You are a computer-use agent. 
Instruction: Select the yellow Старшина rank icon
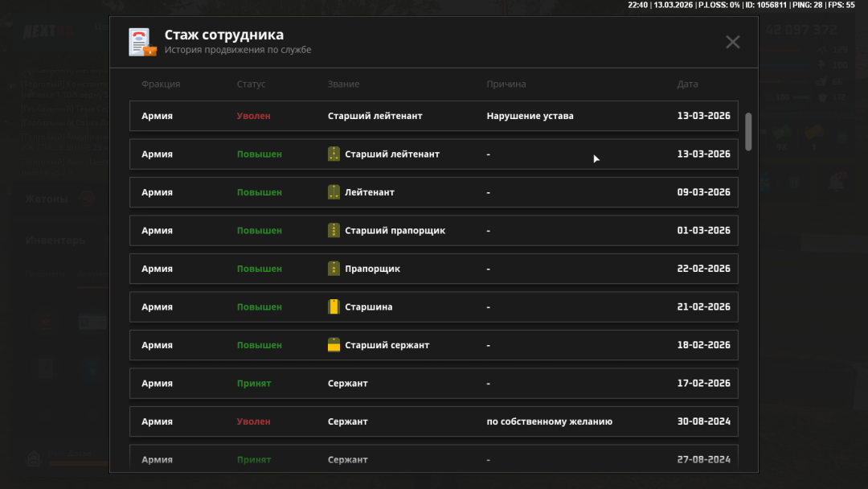click(334, 307)
